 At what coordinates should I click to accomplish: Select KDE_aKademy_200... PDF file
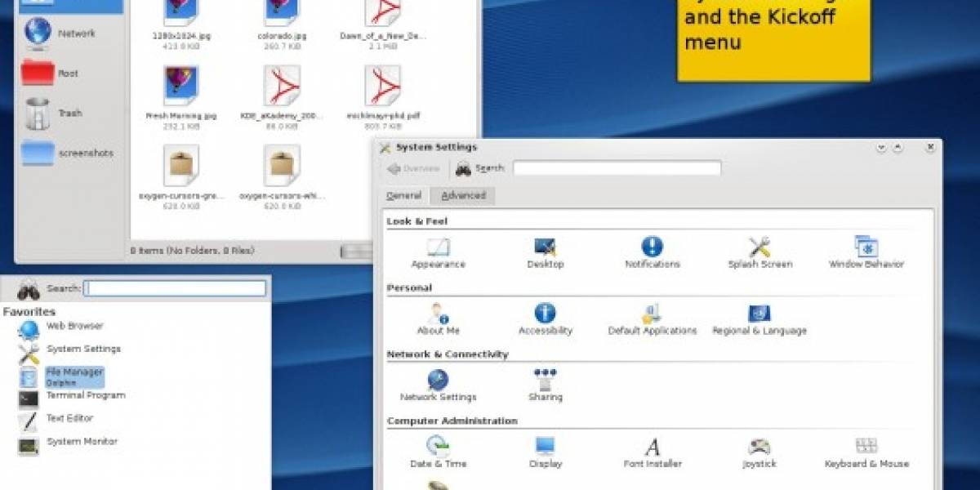pos(283,97)
